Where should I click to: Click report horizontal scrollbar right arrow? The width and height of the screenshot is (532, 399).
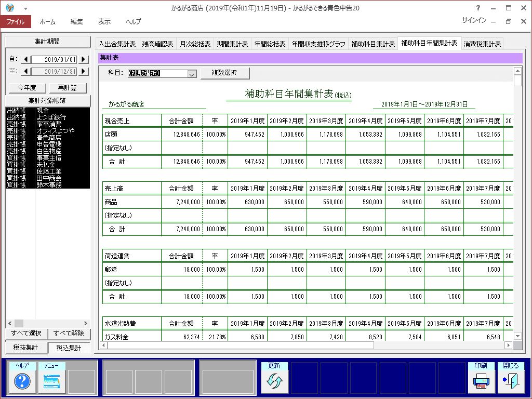tap(508, 345)
